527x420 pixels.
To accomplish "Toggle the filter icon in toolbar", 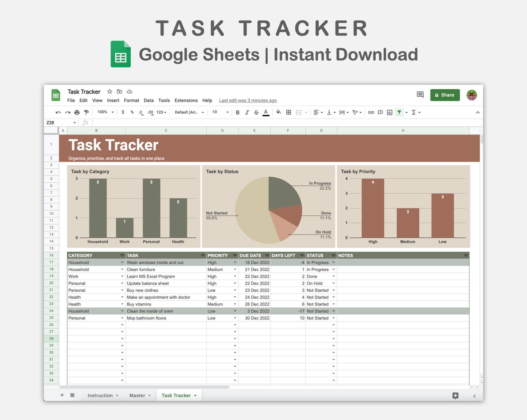I will tap(399, 112).
